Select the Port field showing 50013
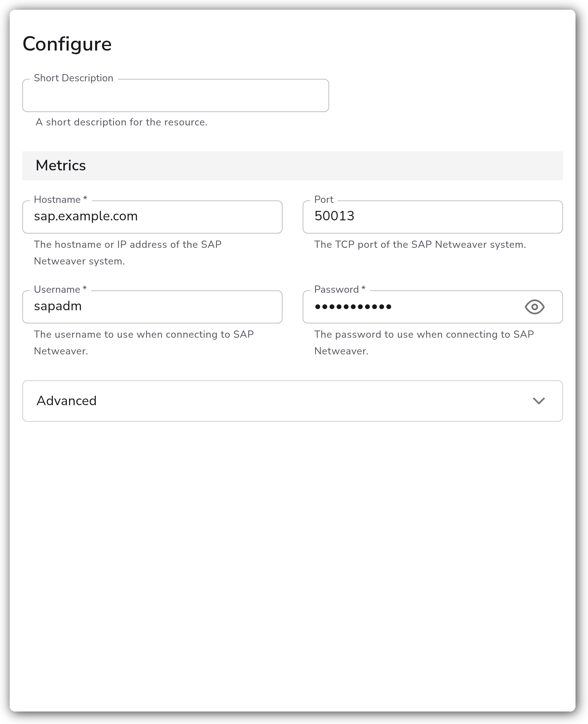The image size is (588, 724). tap(432, 217)
